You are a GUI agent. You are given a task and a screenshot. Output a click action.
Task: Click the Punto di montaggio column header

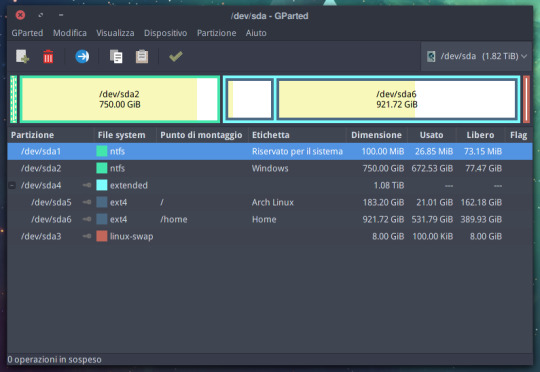(x=202, y=135)
